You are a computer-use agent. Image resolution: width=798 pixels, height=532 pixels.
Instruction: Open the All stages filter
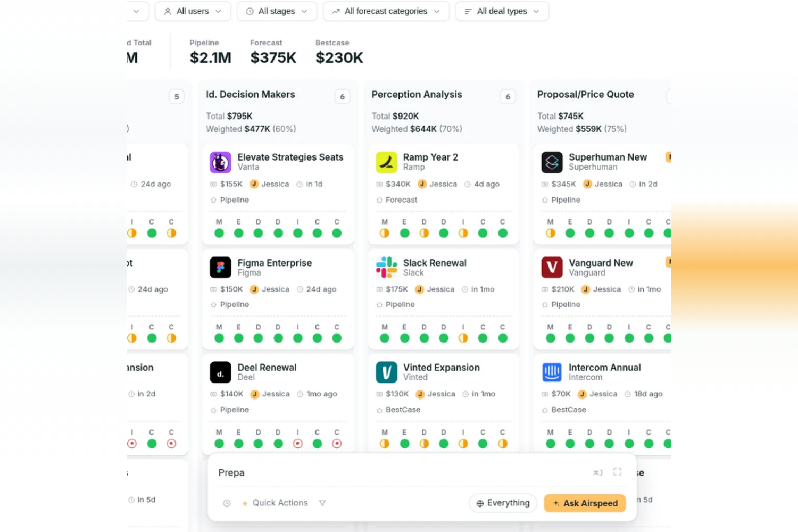277,11
